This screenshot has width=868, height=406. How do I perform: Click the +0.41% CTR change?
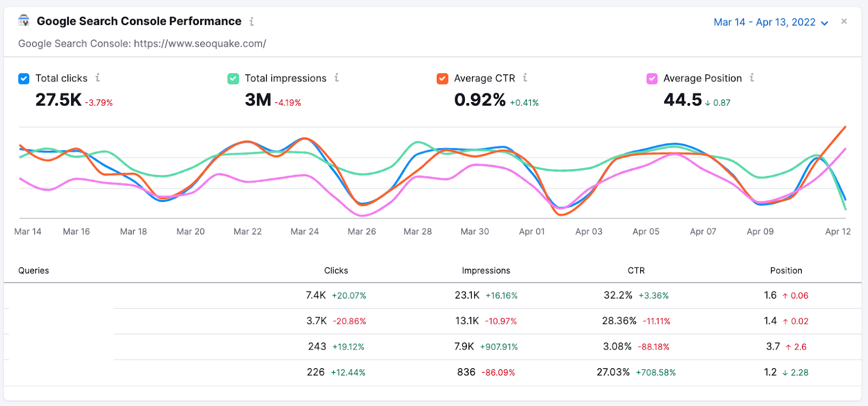pos(524,103)
